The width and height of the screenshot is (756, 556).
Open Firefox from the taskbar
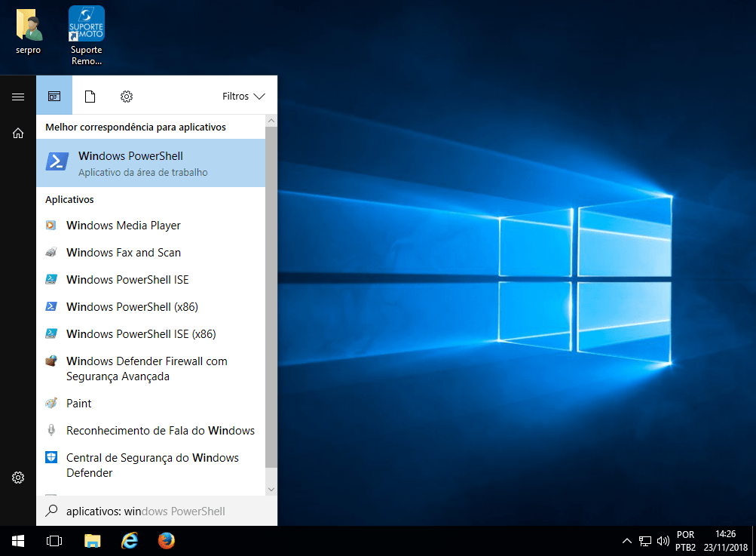tap(167, 541)
